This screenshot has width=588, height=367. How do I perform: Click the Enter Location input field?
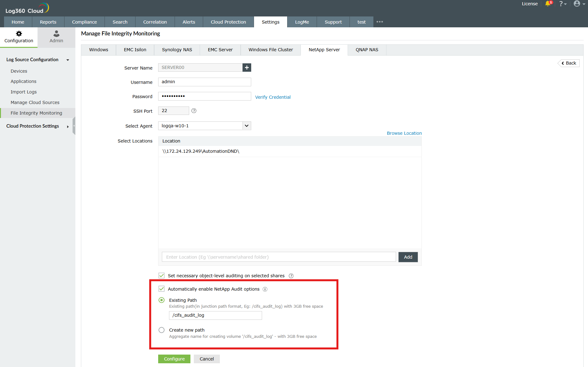pos(278,257)
